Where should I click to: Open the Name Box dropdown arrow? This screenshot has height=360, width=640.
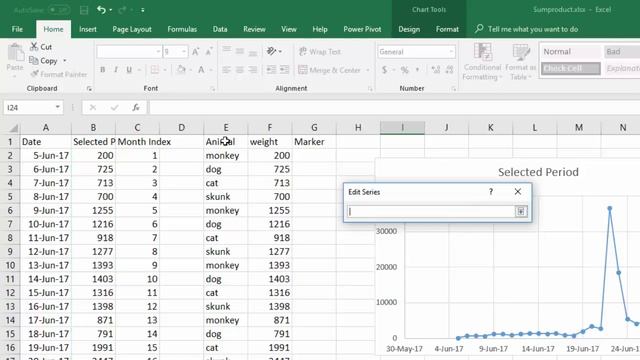tap(58, 107)
